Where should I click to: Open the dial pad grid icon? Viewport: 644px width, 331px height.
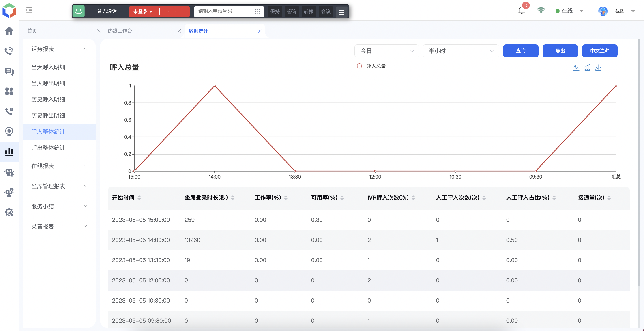pyautogui.click(x=258, y=11)
